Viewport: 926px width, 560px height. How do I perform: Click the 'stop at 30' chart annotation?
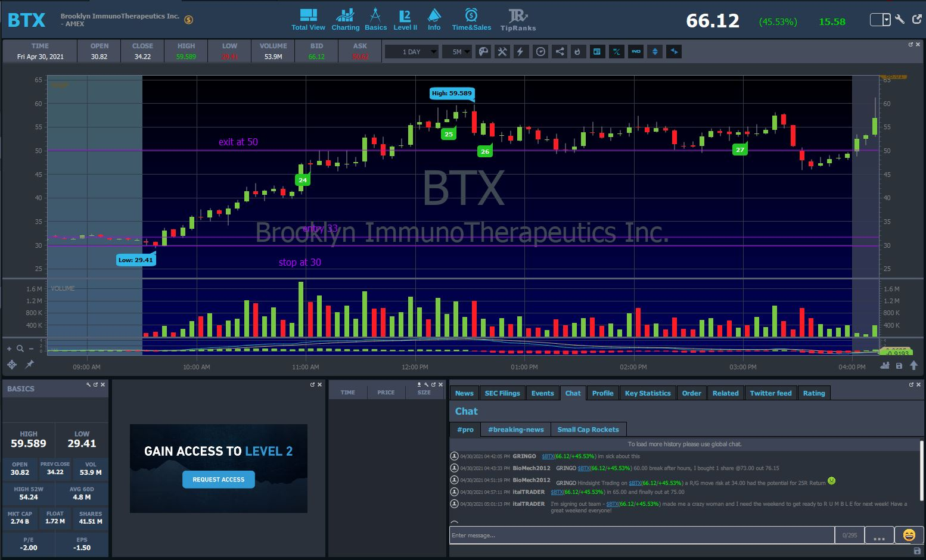(300, 262)
